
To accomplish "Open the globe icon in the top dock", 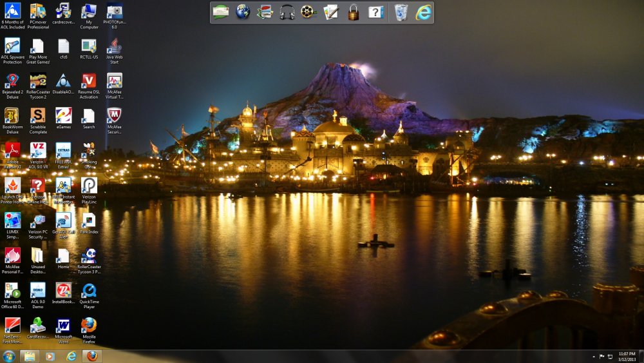I will 243,12.
